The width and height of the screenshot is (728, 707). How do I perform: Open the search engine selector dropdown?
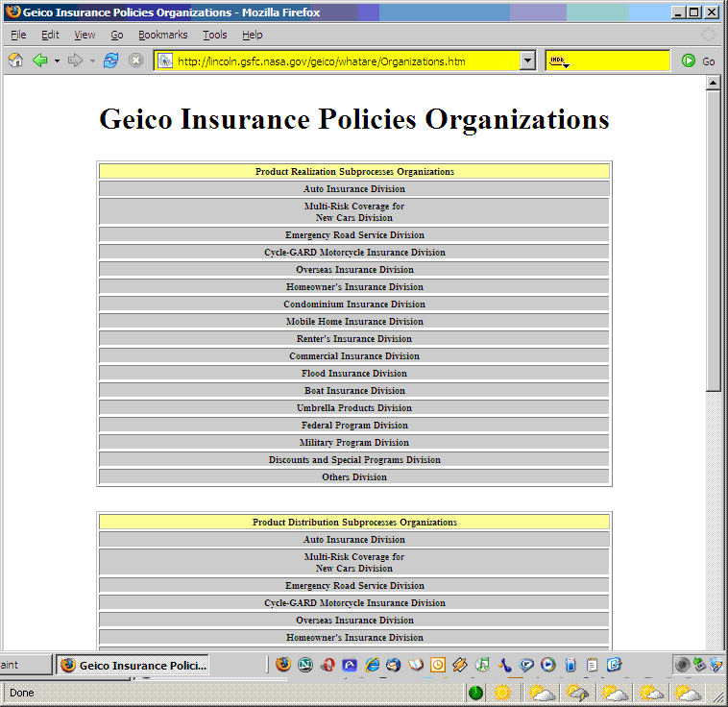[559, 61]
